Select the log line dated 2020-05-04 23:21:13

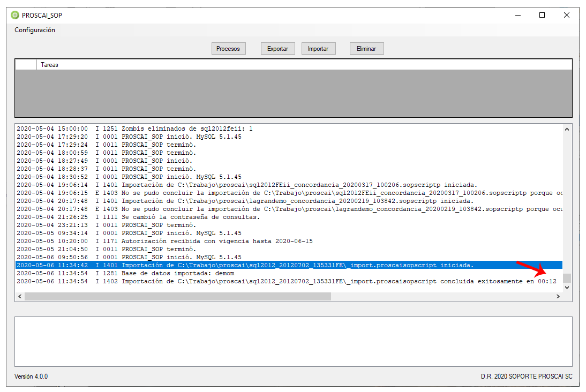(289, 225)
